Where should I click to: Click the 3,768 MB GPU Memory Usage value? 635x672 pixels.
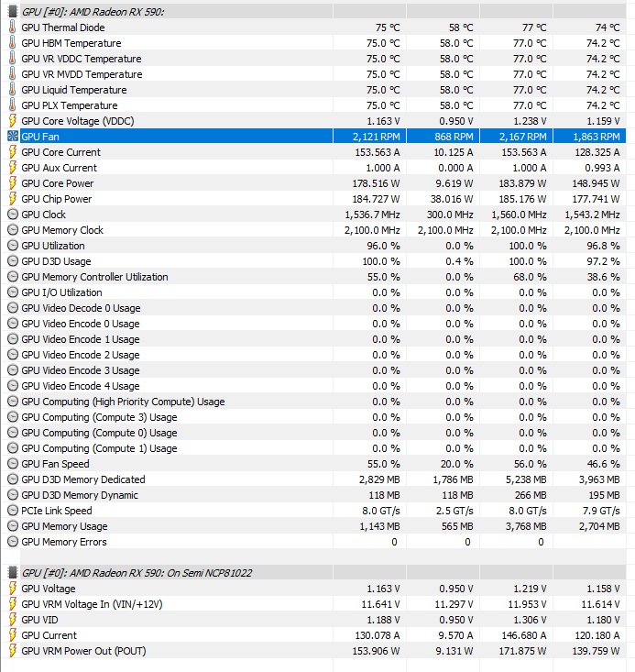tap(526, 526)
